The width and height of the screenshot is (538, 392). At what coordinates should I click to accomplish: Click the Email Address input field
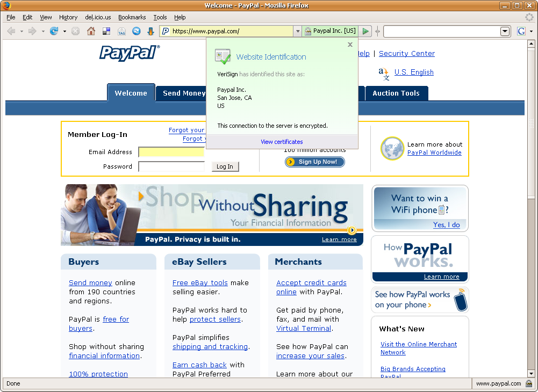coord(171,152)
